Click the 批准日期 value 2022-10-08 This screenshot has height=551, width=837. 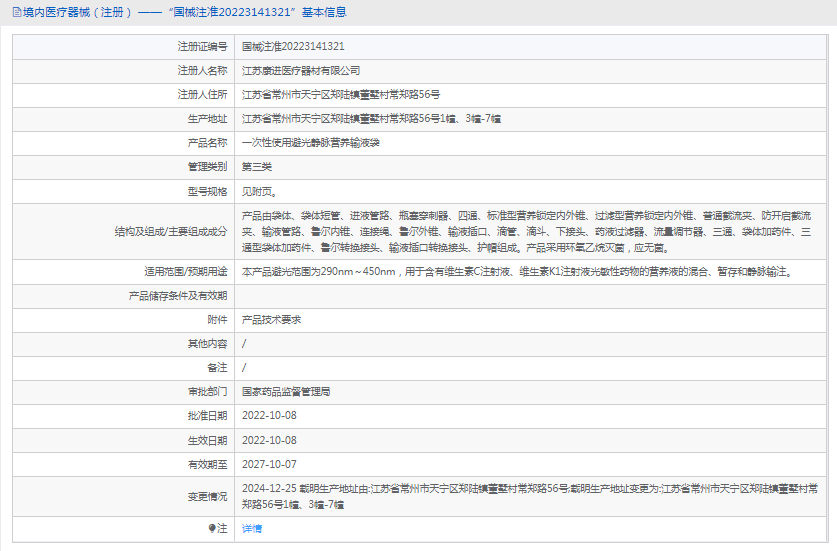point(269,416)
